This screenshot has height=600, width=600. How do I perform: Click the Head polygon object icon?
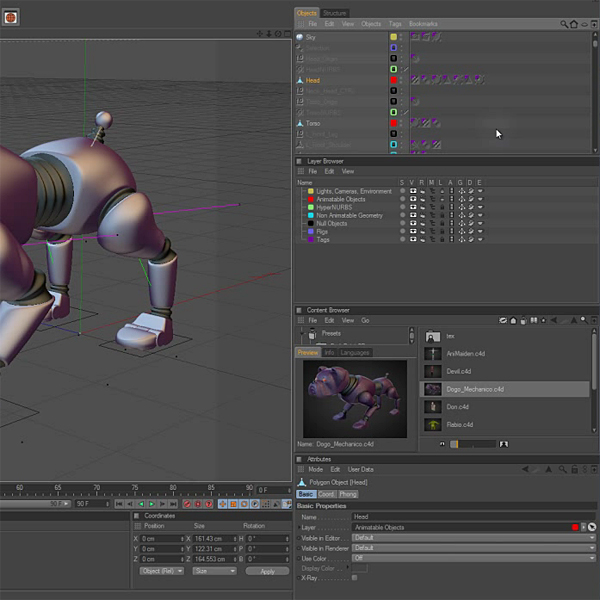click(300, 80)
